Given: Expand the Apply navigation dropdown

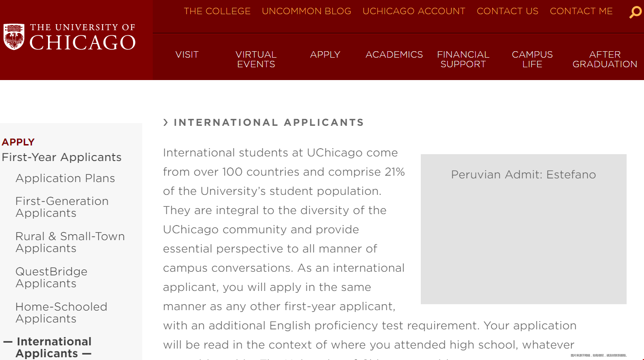Looking at the screenshot, I should [x=325, y=54].
